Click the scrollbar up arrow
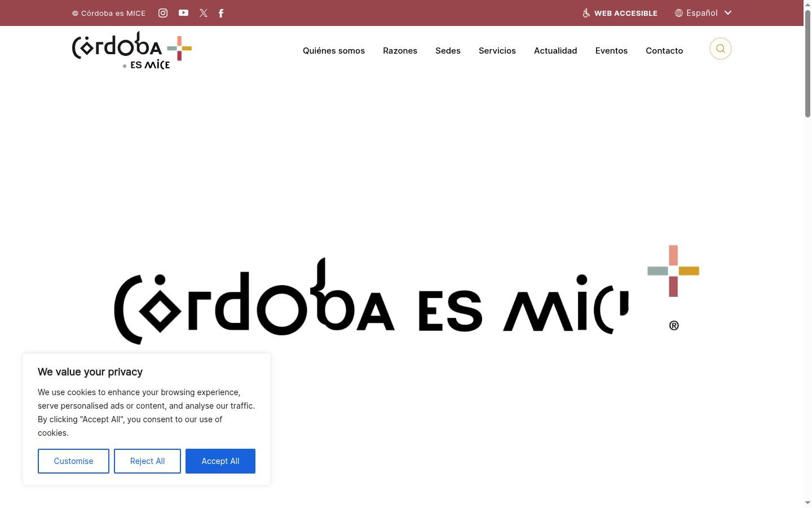812x508 pixels. click(807, 5)
